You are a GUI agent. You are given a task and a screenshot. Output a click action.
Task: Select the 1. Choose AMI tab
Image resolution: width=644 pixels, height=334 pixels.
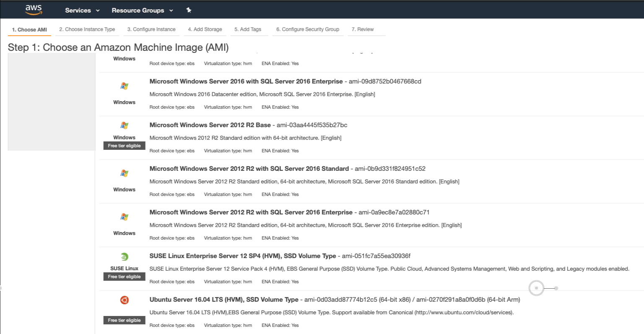[29, 30]
